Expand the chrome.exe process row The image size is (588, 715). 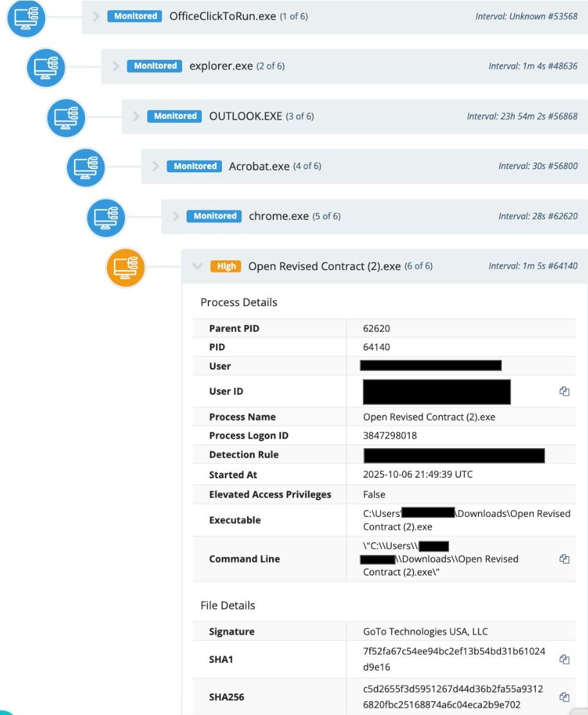pyautogui.click(x=176, y=217)
